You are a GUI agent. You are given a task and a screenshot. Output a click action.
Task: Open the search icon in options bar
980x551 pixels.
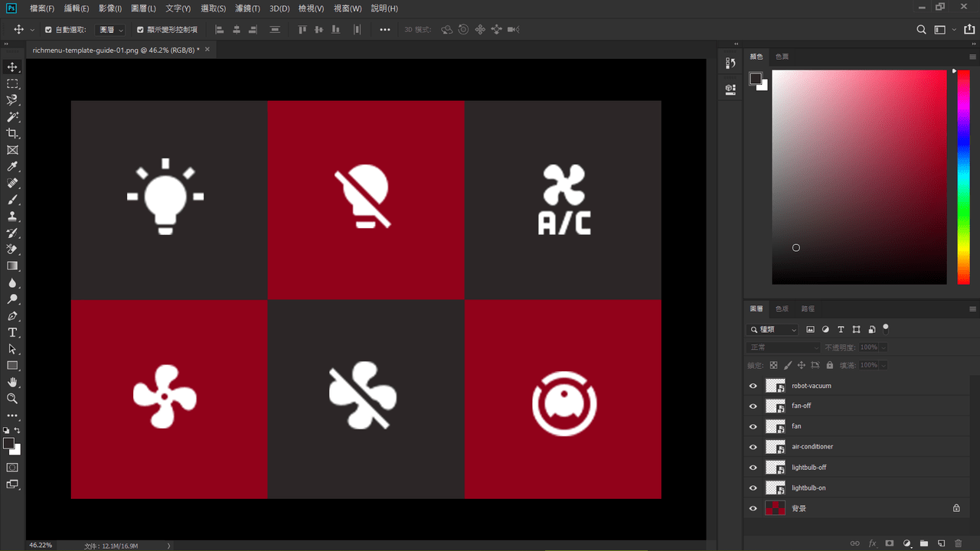coord(922,30)
